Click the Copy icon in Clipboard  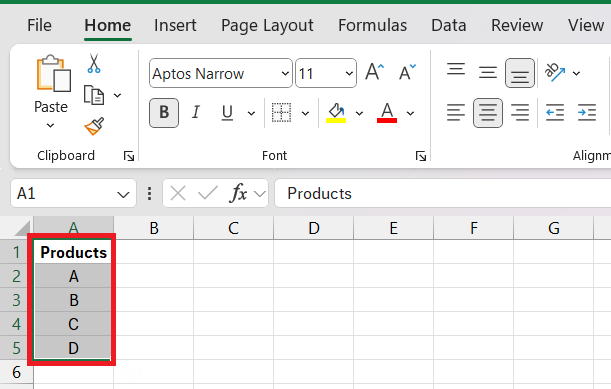coord(94,95)
